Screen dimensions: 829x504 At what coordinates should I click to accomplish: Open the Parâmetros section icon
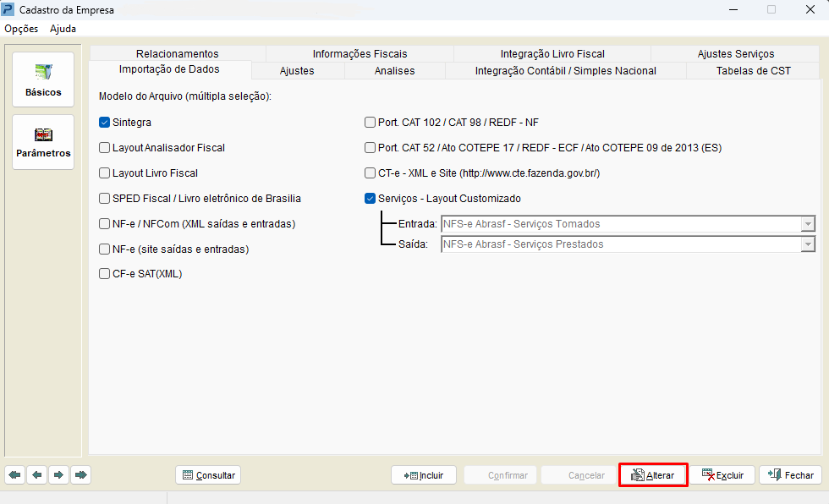pyautogui.click(x=43, y=142)
